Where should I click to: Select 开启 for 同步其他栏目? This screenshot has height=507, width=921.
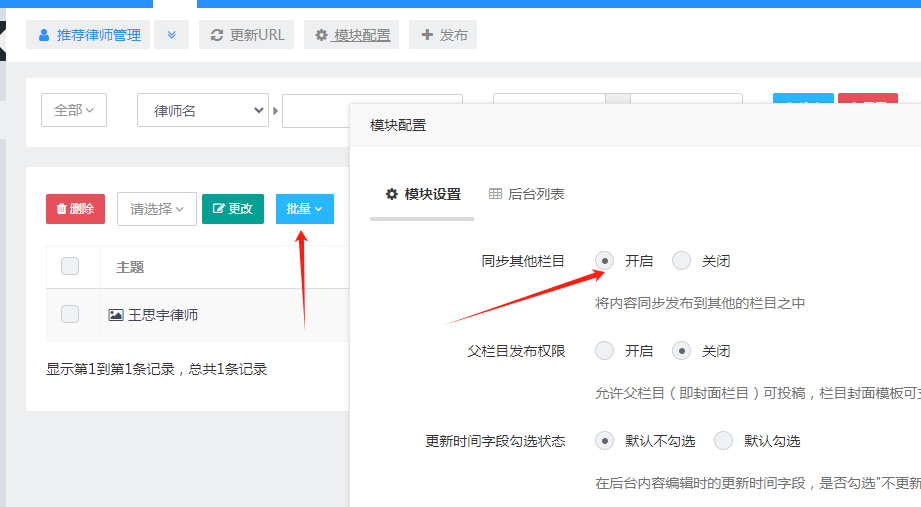click(x=604, y=261)
